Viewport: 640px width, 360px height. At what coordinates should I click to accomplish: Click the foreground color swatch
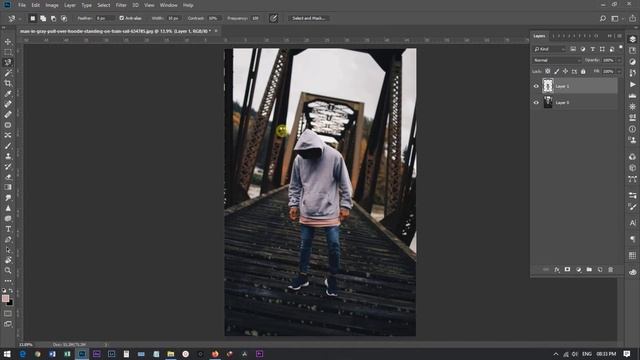pos(5,298)
